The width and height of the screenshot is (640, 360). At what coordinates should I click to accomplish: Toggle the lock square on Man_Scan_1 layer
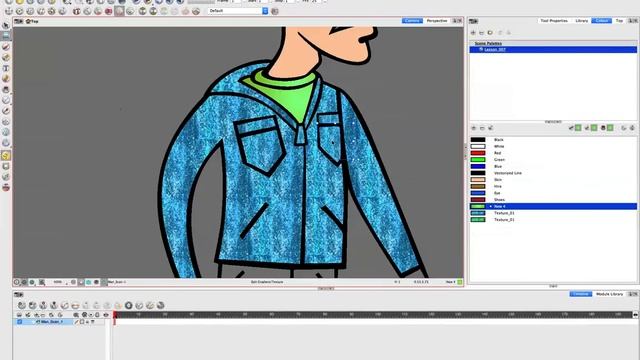click(82, 322)
